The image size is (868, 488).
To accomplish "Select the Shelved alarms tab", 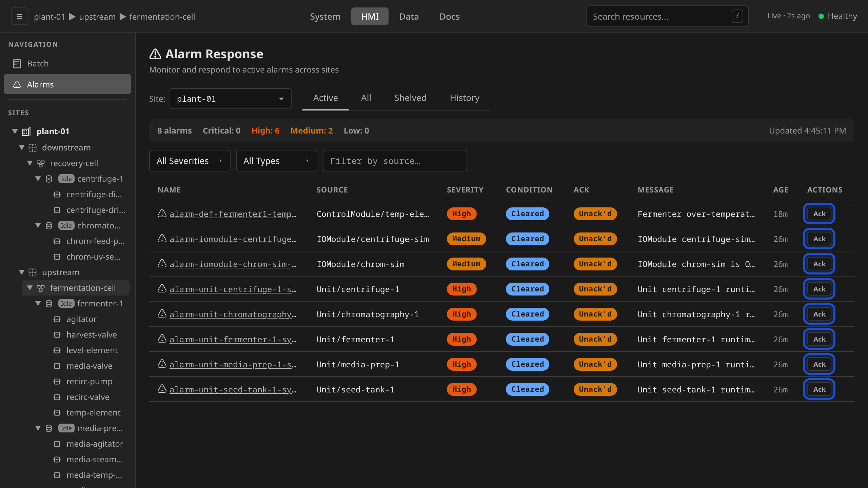I will [x=410, y=98].
